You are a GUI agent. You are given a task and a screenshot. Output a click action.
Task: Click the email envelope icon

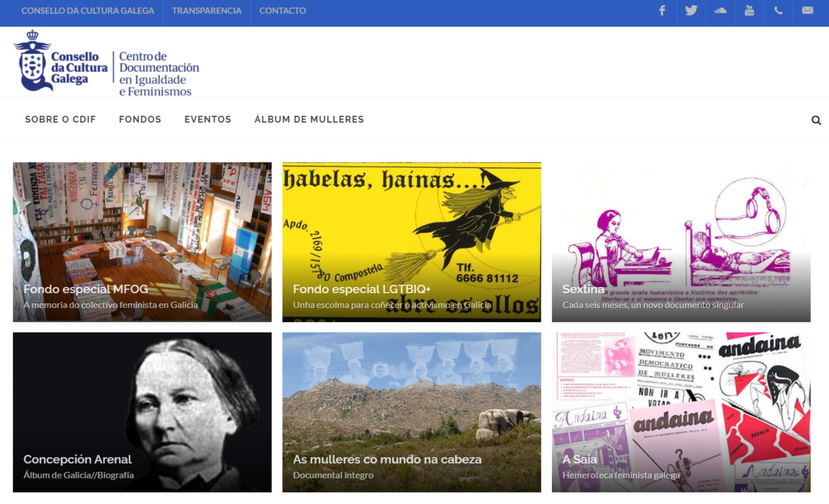tap(807, 10)
